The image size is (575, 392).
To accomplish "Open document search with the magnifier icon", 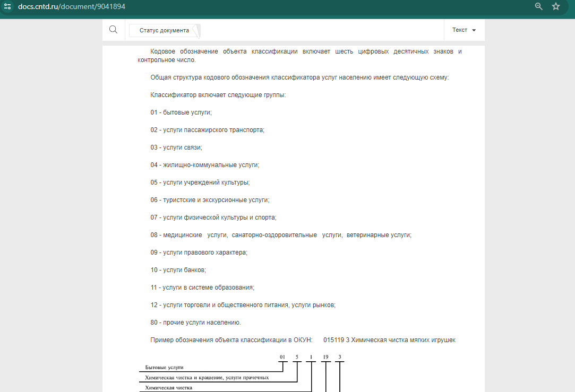I will pyautogui.click(x=113, y=30).
